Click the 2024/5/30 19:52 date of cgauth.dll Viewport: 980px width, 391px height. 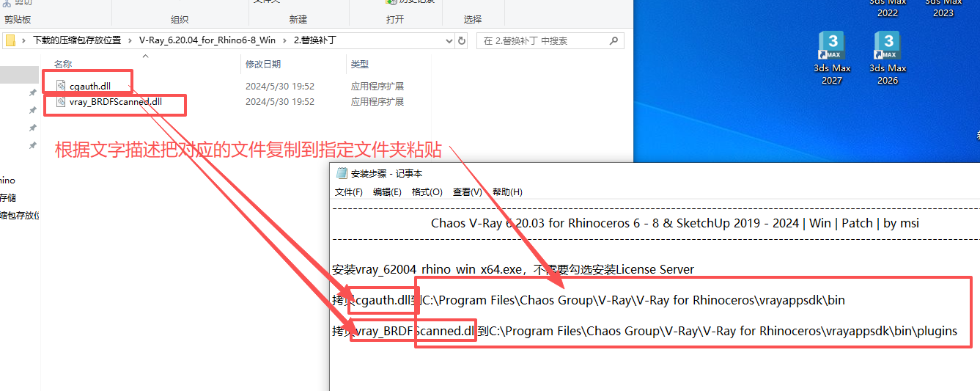280,87
